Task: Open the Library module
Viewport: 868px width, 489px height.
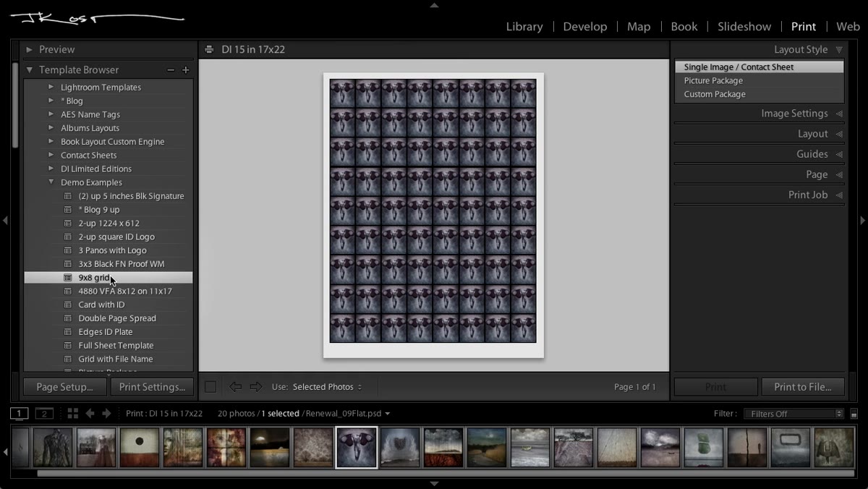Action: click(x=524, y=26)
